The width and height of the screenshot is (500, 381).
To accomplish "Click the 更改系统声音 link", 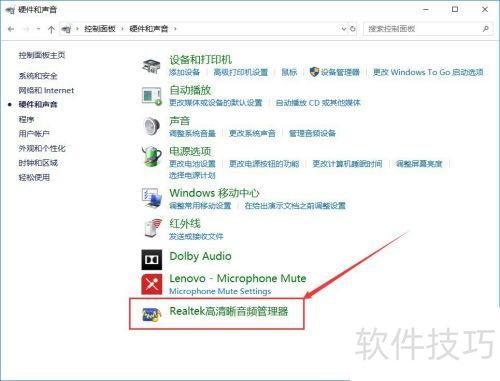I will tap(252, 133).
